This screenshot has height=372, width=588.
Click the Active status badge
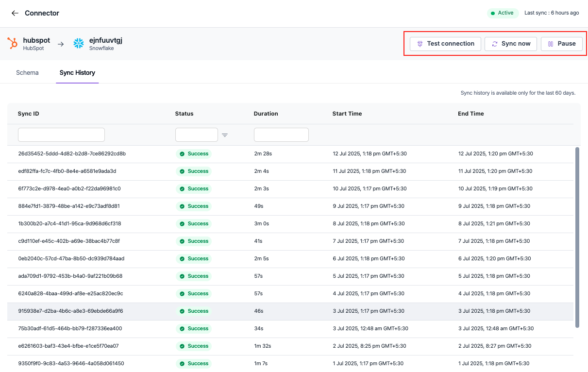tap(502, 13)
